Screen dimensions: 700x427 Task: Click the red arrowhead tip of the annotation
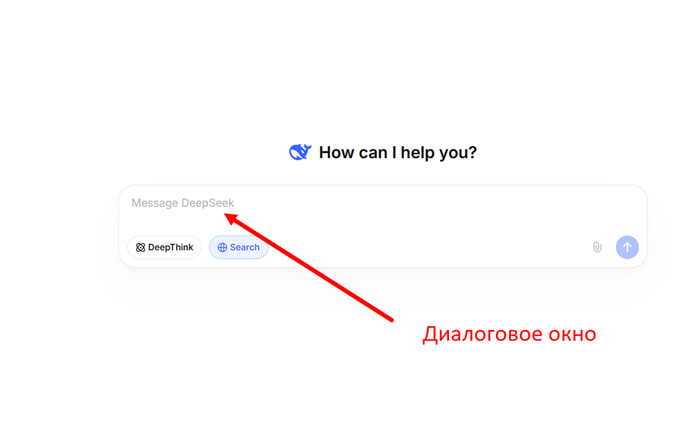click(226, 215)
